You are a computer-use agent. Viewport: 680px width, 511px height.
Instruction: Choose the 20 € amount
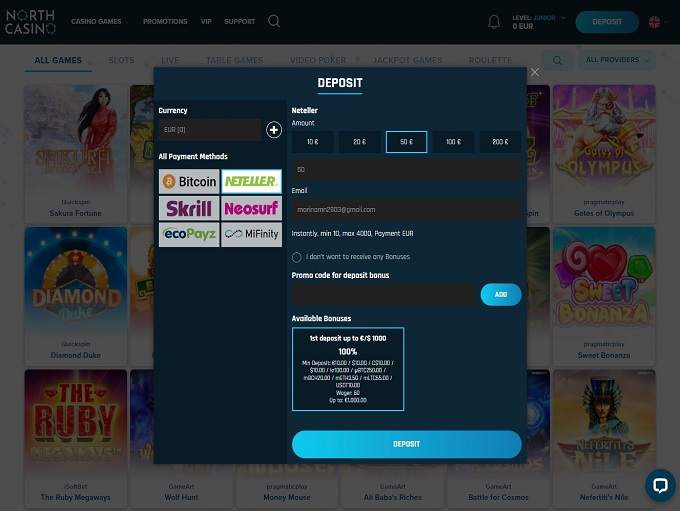click(x=360, y=142)
